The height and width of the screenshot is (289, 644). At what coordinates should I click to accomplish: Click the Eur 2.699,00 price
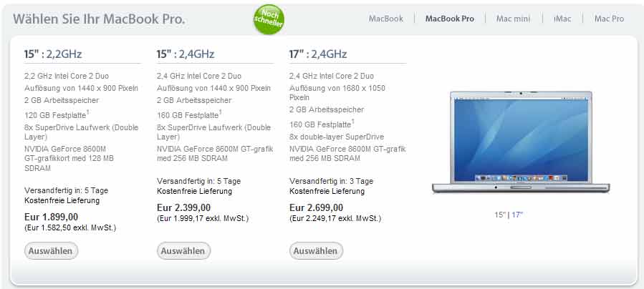[316, 207]
